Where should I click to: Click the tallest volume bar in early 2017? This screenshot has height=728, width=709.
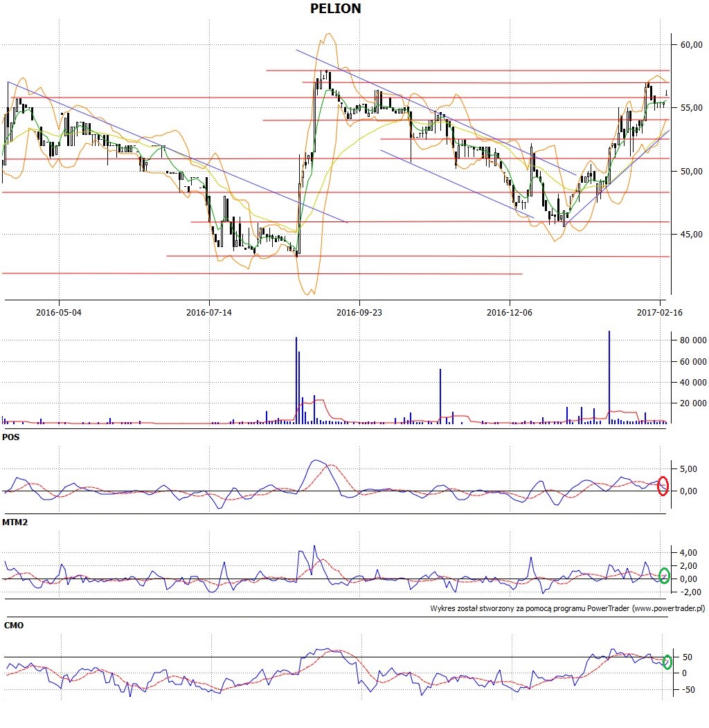609,377
